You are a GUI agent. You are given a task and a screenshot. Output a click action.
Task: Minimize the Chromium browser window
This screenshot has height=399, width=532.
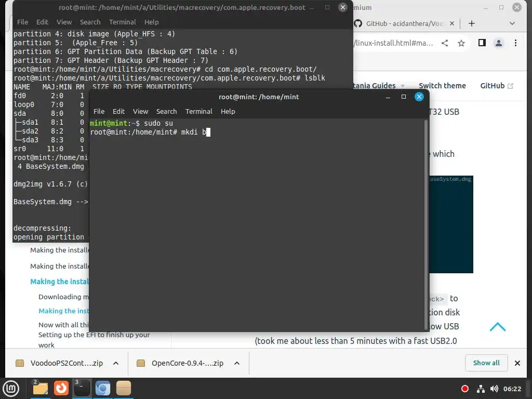click(486, 7)
